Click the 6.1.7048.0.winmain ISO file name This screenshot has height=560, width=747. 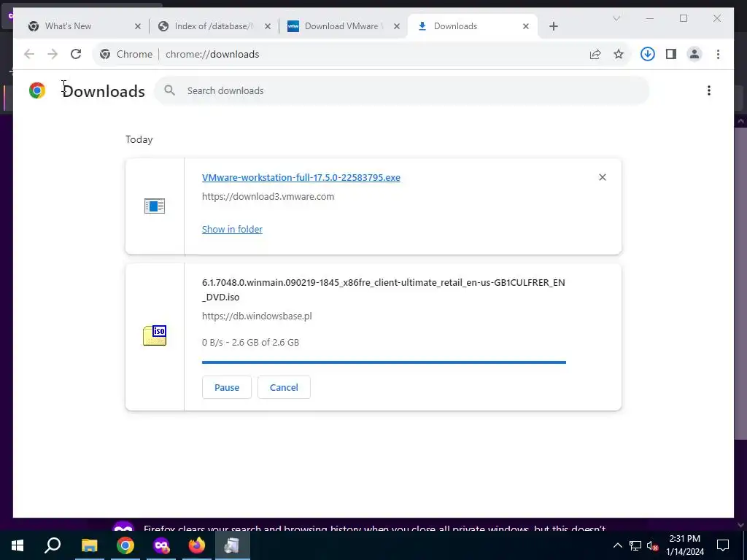(x=384, y=289)
